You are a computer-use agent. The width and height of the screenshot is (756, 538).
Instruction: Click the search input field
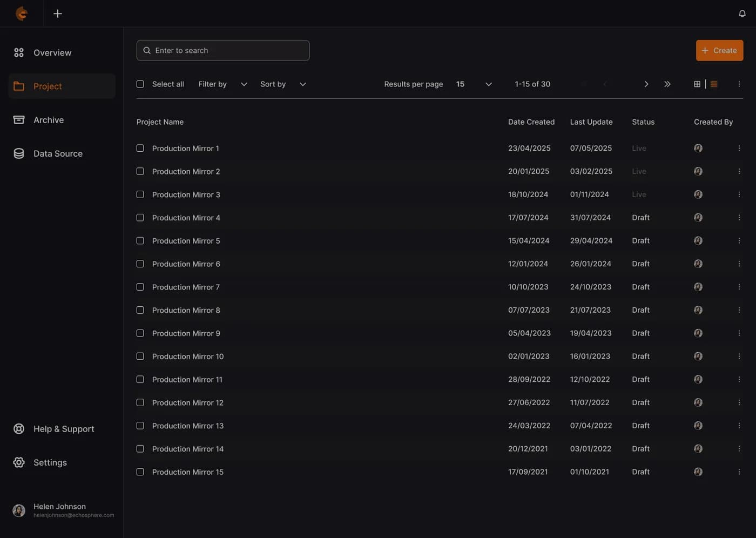(x=223, y=50)
